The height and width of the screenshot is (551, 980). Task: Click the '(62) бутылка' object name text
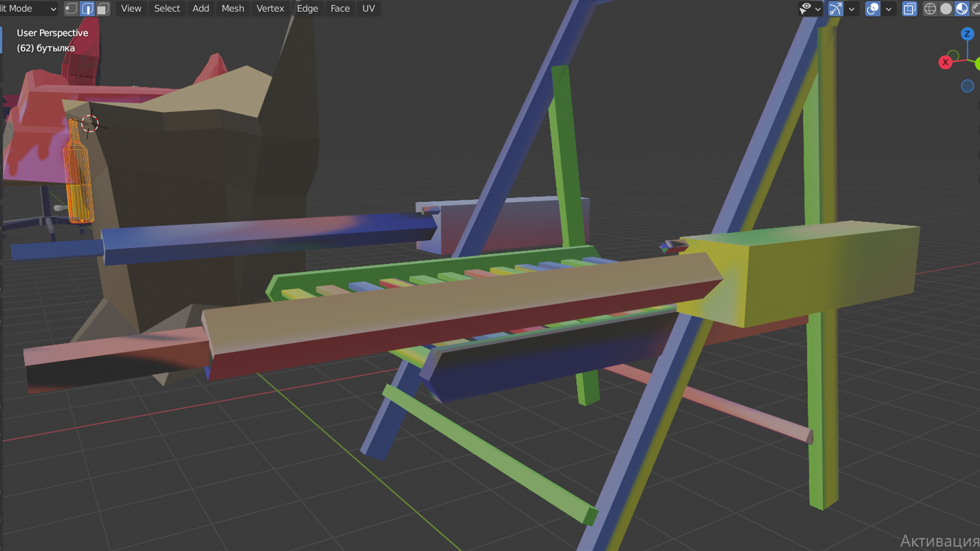pos(46,48)
